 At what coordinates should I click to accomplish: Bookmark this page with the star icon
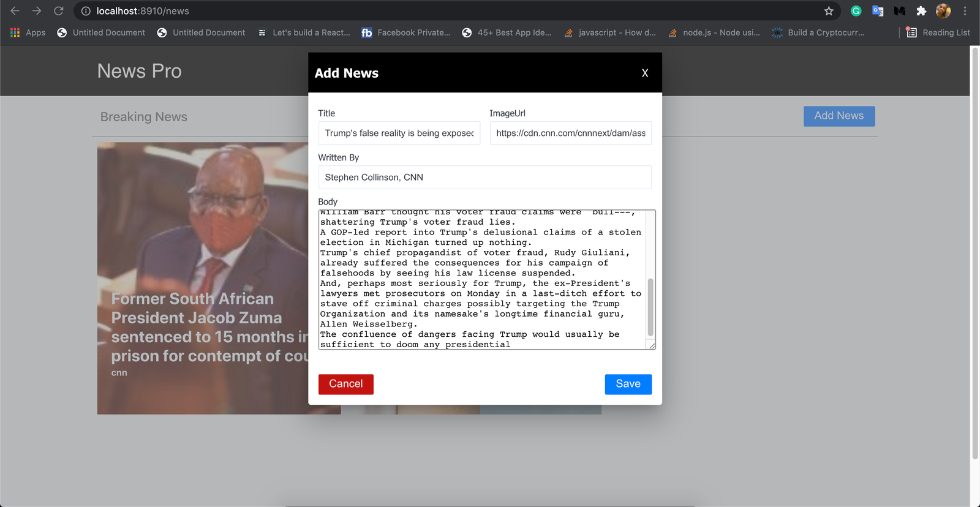coord(829,11)
